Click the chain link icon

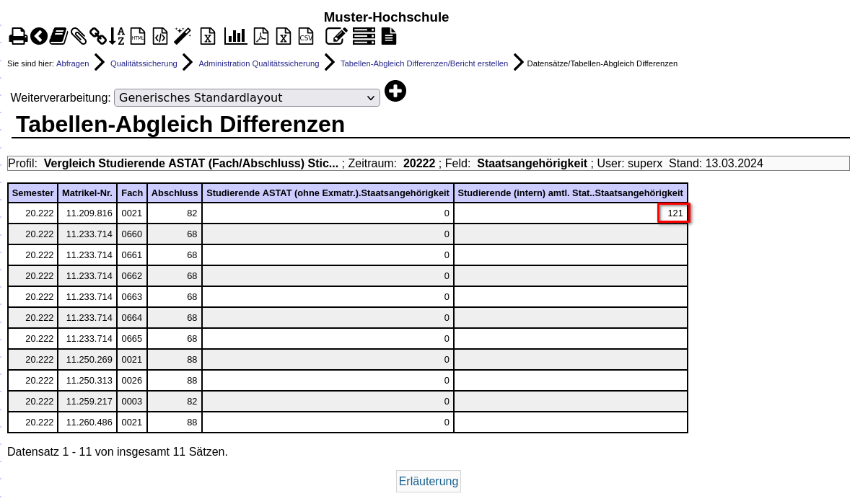98,36
